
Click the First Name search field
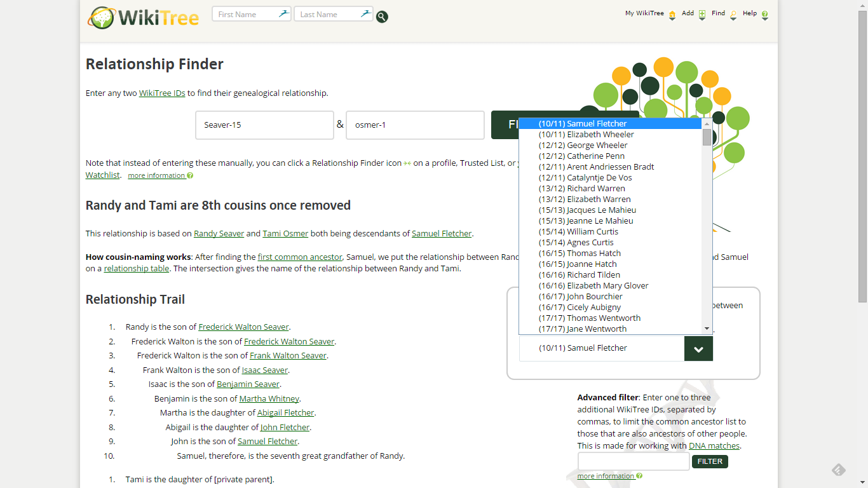click(252, 14)
